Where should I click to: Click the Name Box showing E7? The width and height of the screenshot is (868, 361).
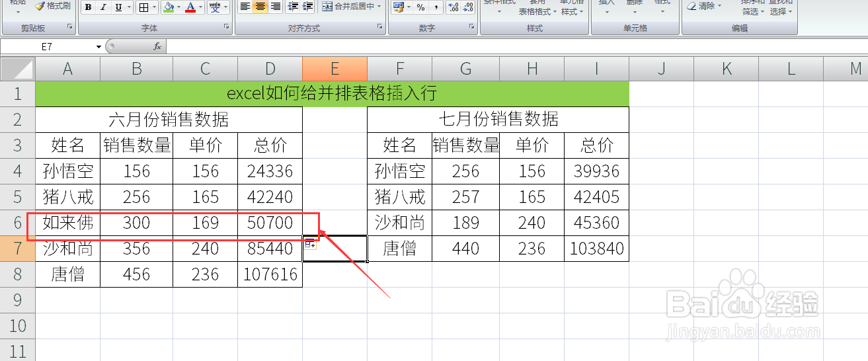(47, 46)
